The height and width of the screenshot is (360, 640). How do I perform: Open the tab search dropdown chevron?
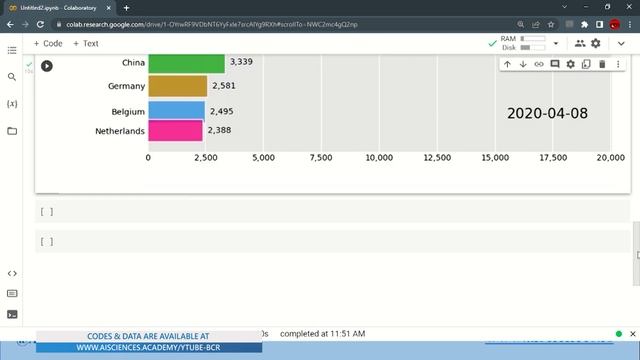[x=564, y=7]
